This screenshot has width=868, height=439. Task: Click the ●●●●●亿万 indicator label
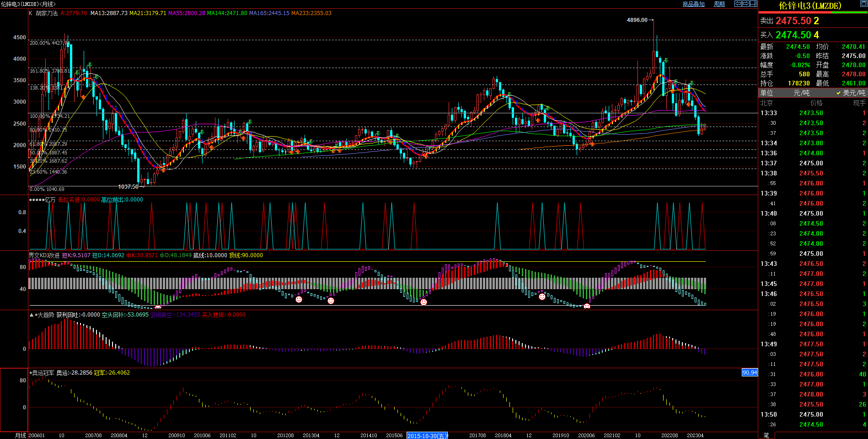[x=42, y=200]
